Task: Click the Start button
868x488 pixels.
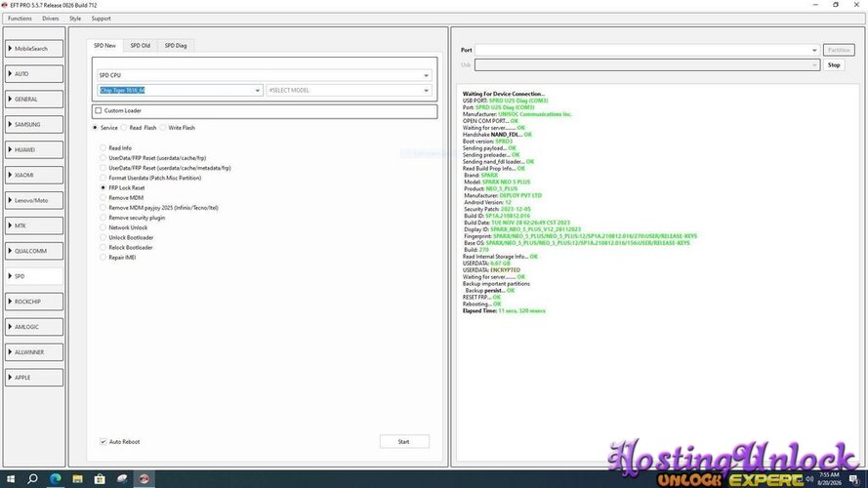Action: click(x=404, y=441)
